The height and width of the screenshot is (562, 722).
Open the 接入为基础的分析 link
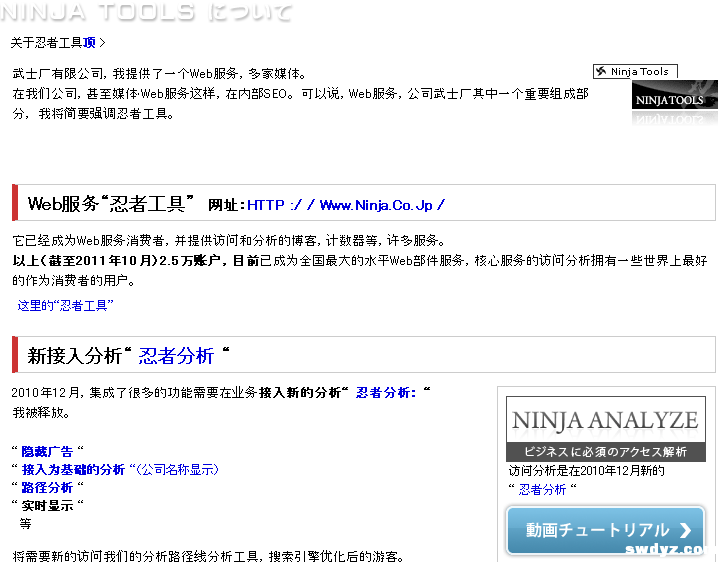73,469
